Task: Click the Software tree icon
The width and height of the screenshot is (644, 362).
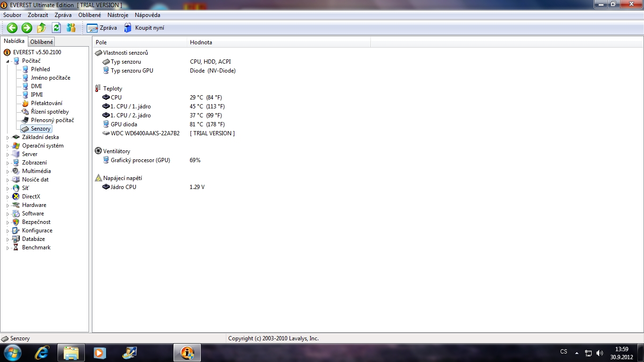Action: [16, 214]
